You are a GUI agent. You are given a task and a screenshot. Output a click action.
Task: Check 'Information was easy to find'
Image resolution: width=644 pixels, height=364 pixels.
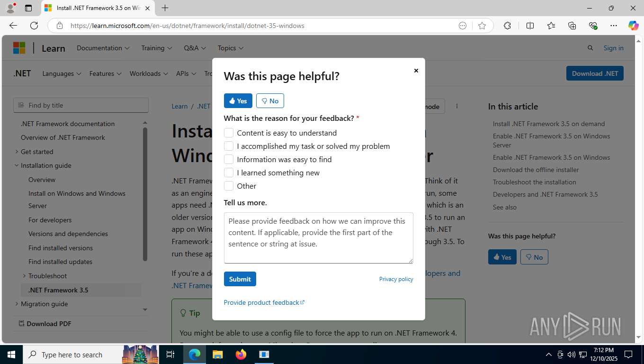pos(229,159)
